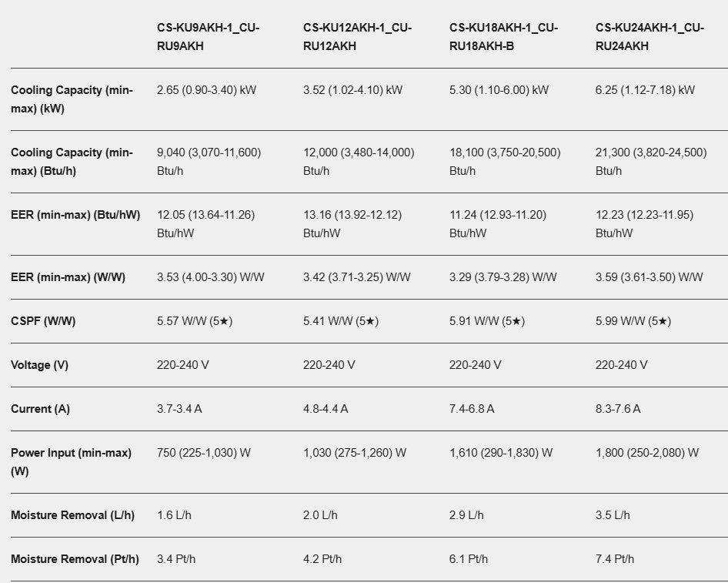Select the Cooling Capacity (kW) row label
The height and width of the screenshot is (583, 728).
click(72, 99)
